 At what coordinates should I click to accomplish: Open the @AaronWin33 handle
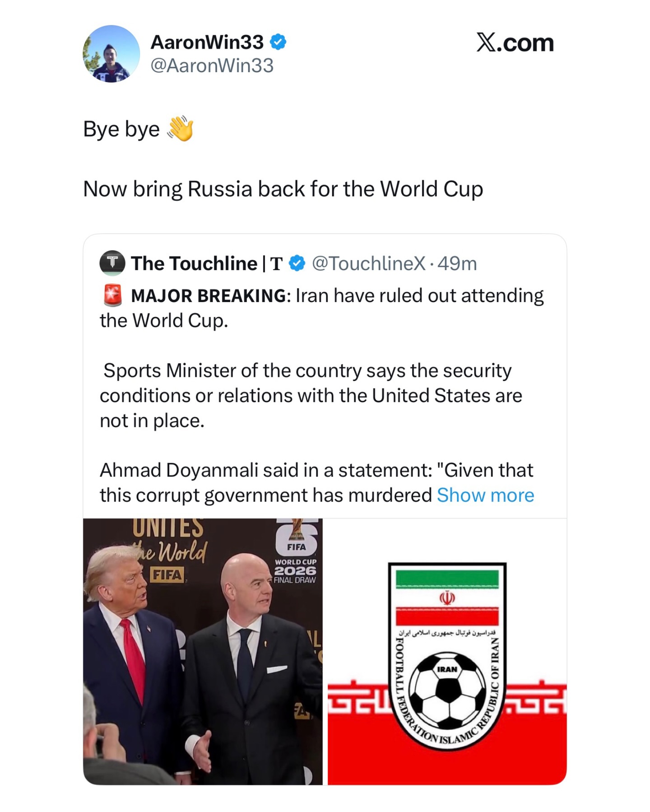[x=212, y=65]
